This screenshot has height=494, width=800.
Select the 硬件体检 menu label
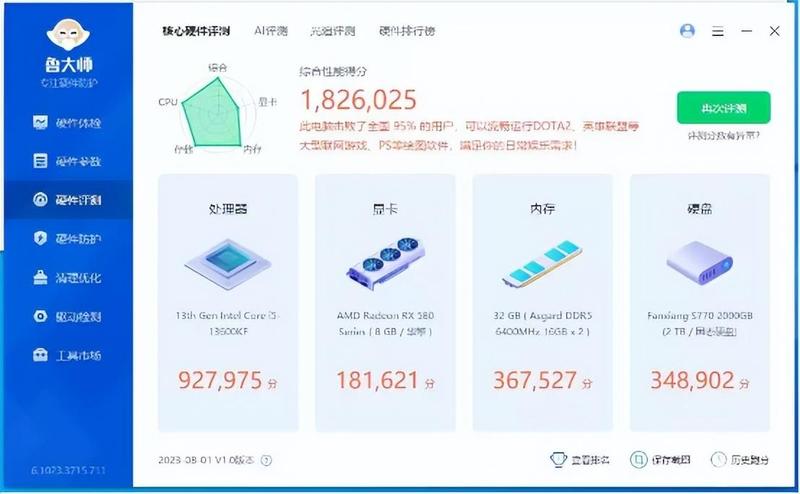click(x=78, y=123)
